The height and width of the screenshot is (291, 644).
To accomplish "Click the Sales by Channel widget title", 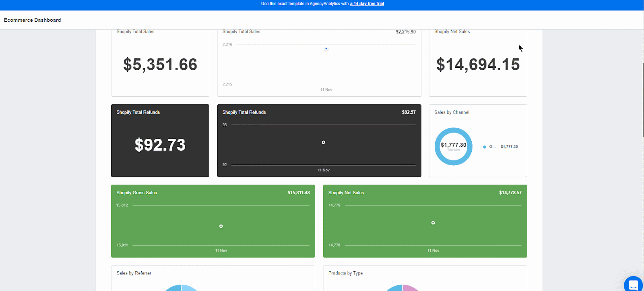I will [x=452, y=112].
